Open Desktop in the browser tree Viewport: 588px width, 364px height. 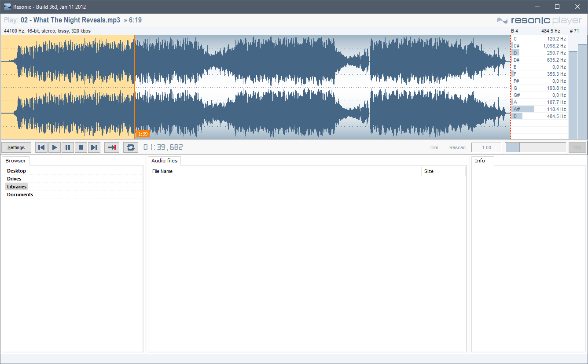tap(16, 171)
